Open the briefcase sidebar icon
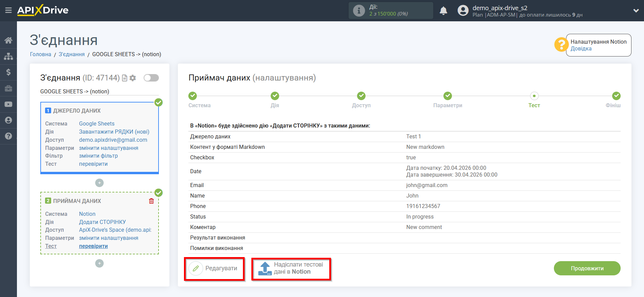This screenshot has height=297, width=644. click(x=8, y=88)
